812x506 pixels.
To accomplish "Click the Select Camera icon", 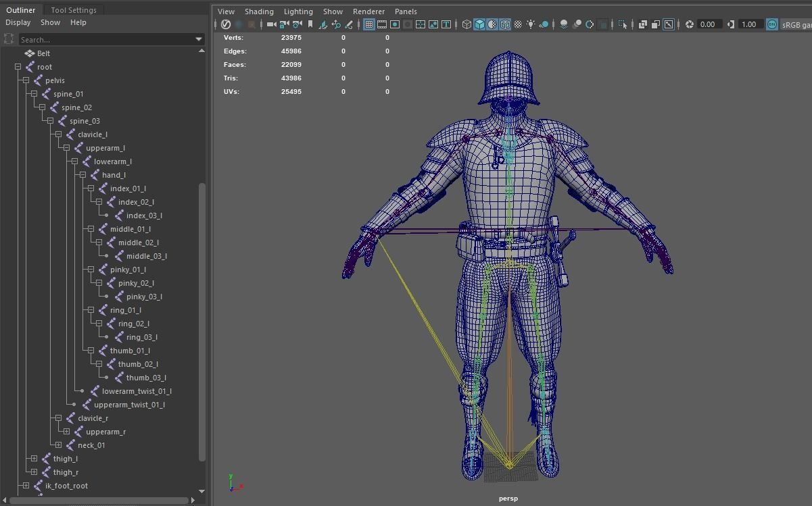I will coord(271,24).
